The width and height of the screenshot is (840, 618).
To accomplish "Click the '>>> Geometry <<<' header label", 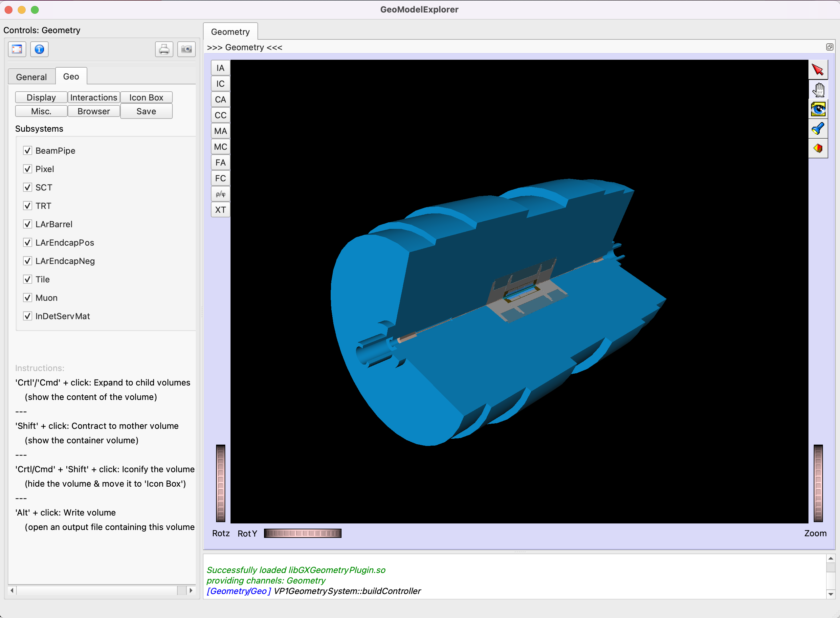I will [245, 48].
